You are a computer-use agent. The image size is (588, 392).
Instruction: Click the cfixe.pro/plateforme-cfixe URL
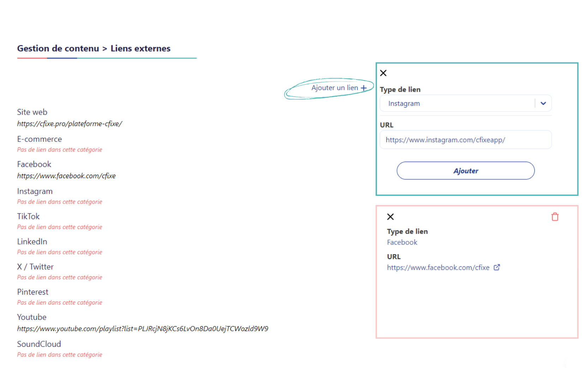tap(70, 124)
